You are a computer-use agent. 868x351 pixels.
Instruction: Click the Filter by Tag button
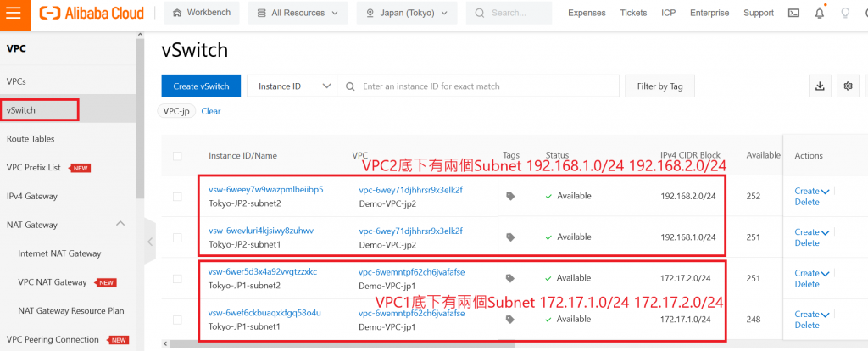tap(659, 86)
